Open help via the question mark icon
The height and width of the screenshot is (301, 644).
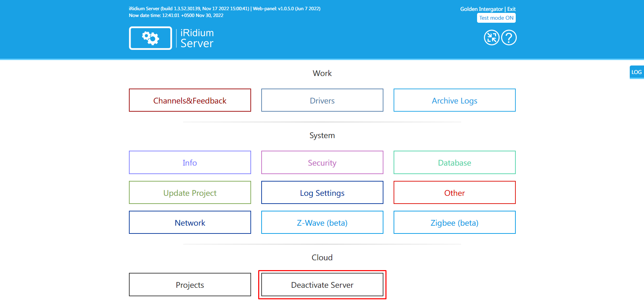click(509, 38)
